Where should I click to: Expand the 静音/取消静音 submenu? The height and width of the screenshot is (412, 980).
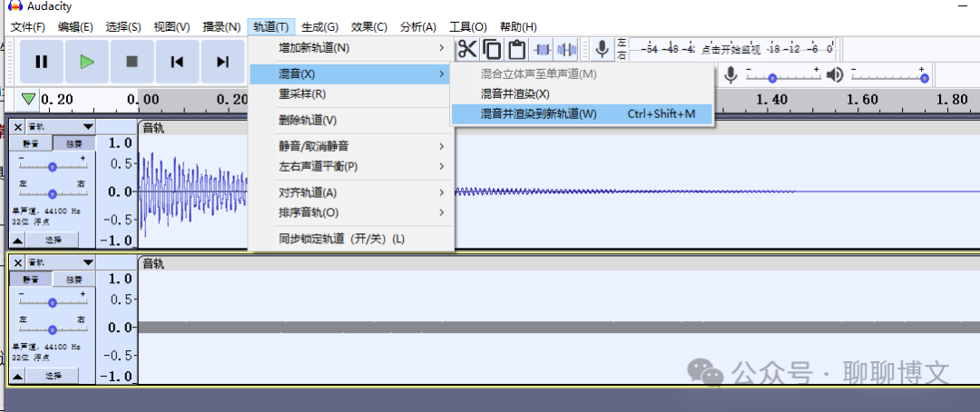click(x=350, y=146)
